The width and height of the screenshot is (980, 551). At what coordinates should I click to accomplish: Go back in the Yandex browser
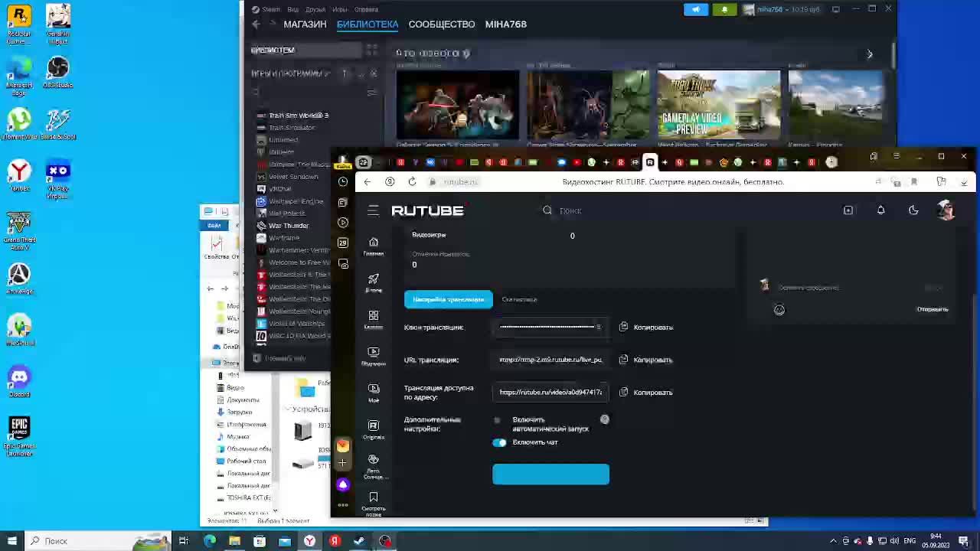[x=367, y=181]
